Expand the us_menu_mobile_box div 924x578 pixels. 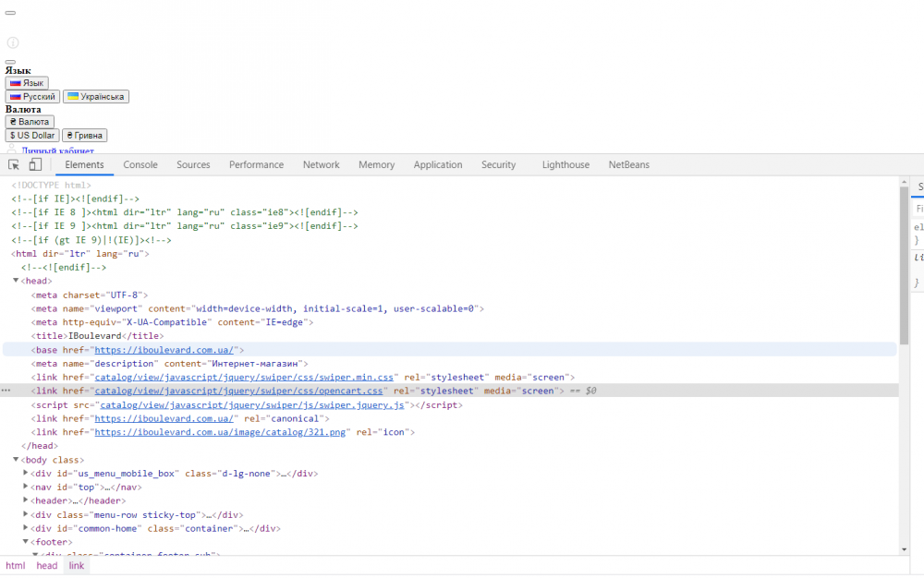(x=25, y=473)
